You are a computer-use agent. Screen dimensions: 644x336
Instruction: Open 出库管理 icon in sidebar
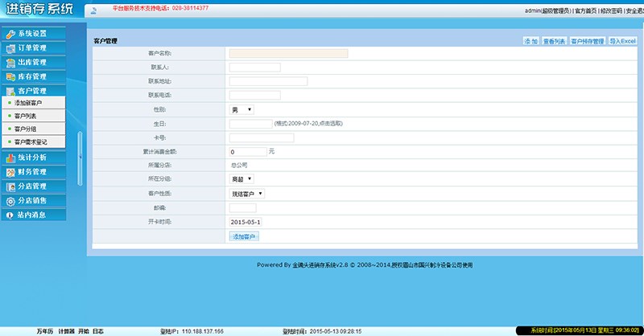(x=10, y=63)
